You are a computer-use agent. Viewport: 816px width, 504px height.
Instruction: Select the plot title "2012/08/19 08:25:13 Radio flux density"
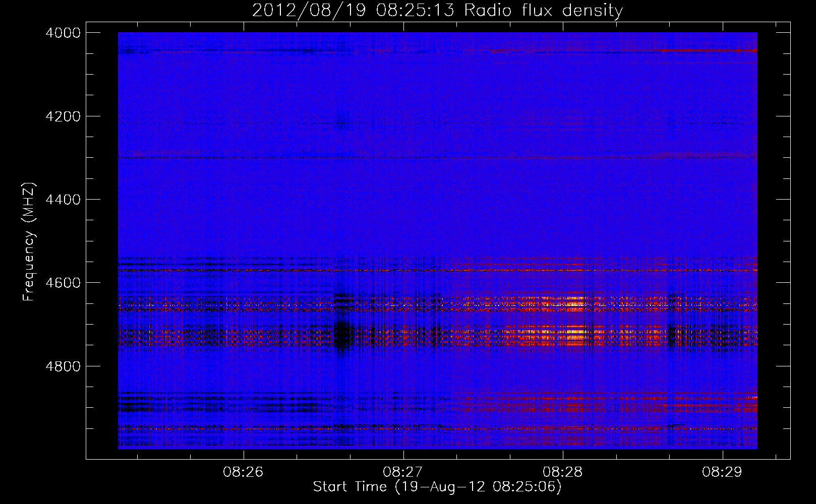[x=437, y=10]
